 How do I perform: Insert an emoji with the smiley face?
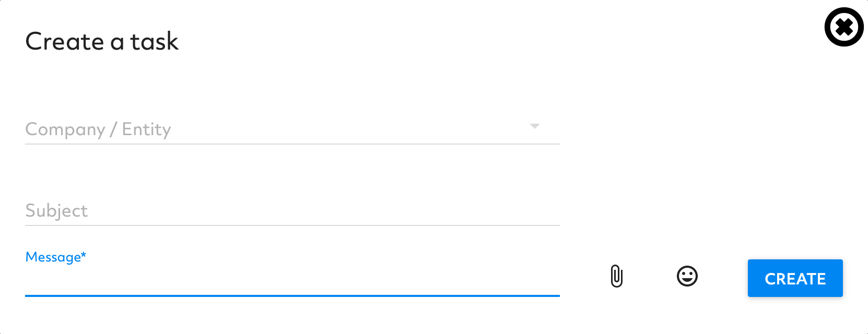pyautogui.click(x=687, y=276)
